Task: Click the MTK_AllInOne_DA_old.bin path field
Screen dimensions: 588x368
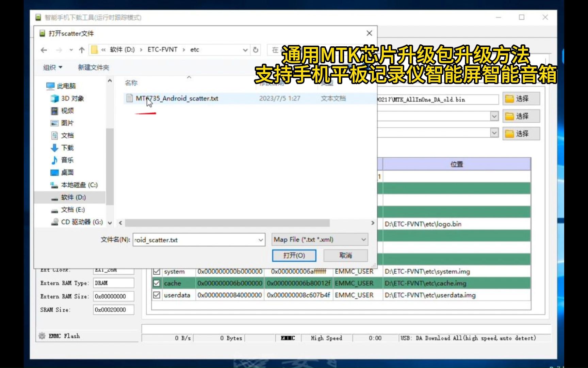Action: click(x=438, y=99)
